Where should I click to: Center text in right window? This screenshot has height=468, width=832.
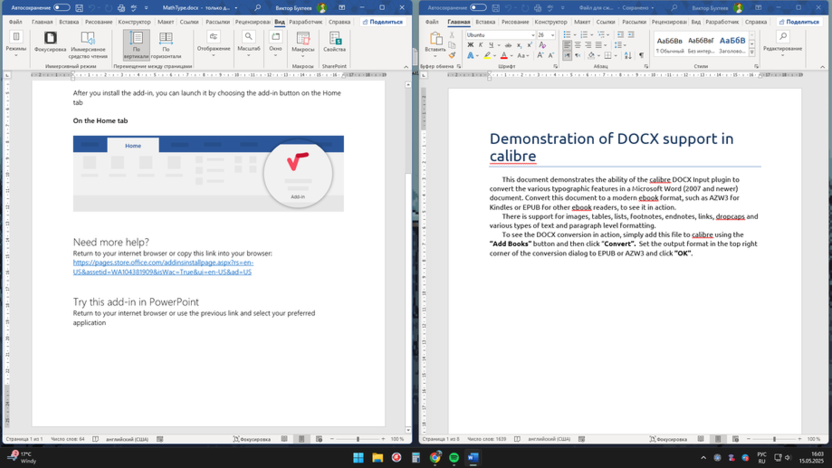tap(578, 45)
